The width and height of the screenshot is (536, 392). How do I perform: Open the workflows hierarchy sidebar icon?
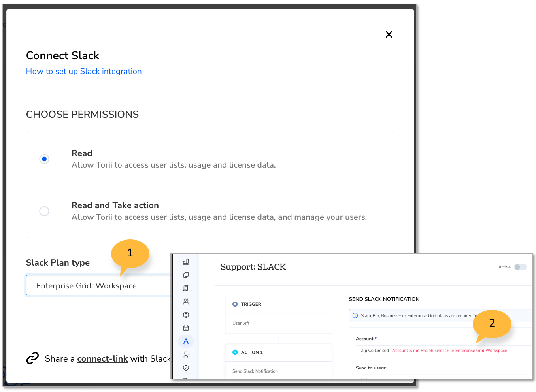pos(186,341)
